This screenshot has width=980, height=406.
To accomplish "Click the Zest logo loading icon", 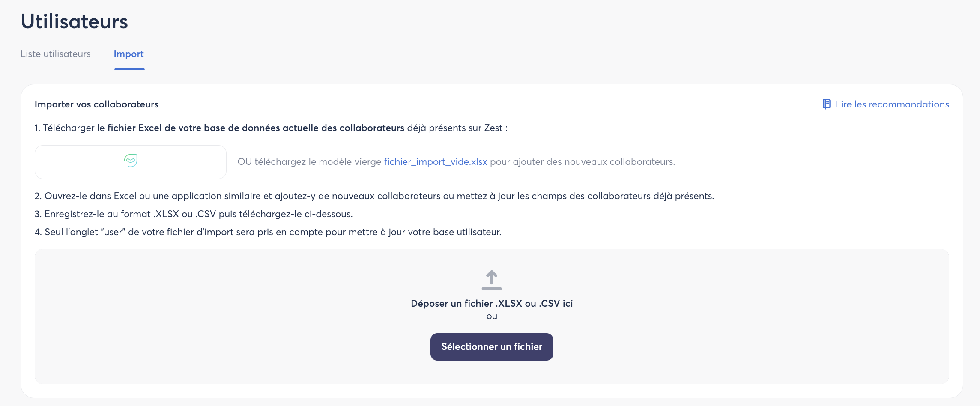I will coord(131,161).
